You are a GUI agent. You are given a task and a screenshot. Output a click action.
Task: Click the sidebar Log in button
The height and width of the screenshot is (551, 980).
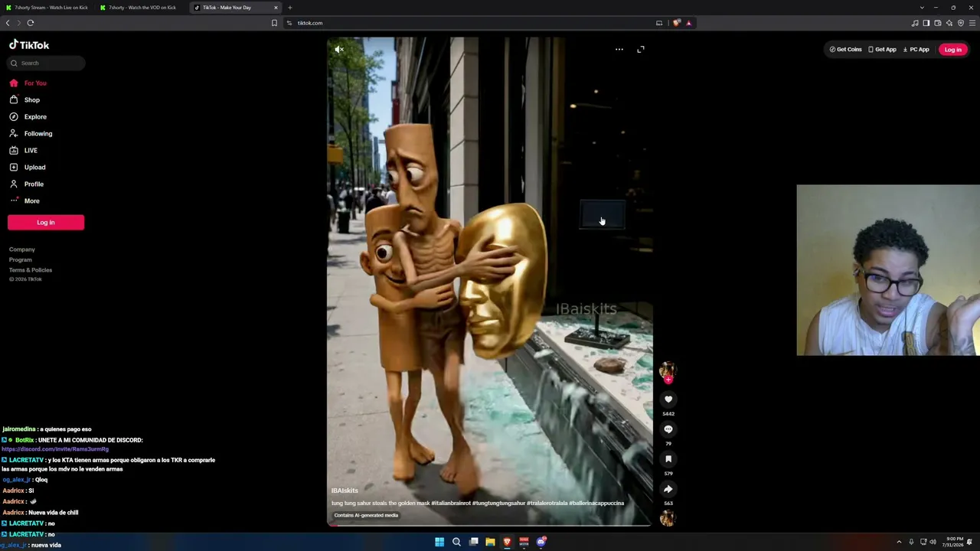pyautogui.click(x=46, y=223)
